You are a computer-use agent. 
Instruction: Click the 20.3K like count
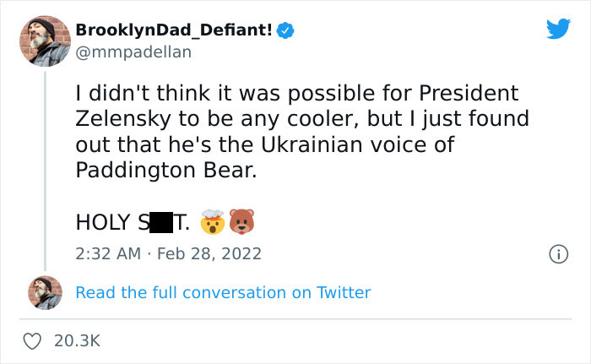pos(77,340)
